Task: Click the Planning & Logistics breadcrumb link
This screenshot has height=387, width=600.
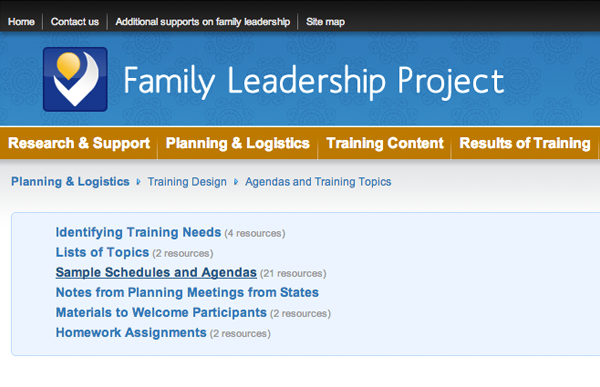Action: pyautogui.click(x=70, y=181)
